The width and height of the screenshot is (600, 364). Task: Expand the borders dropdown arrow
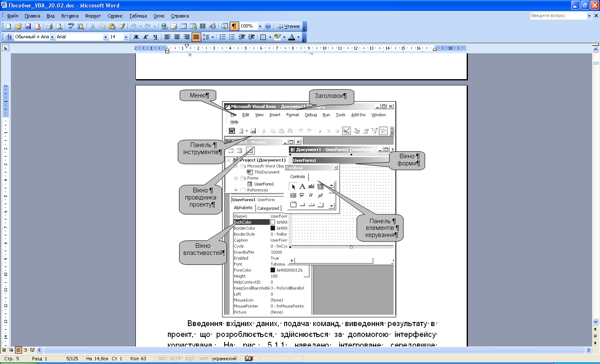tap(270, 37)
